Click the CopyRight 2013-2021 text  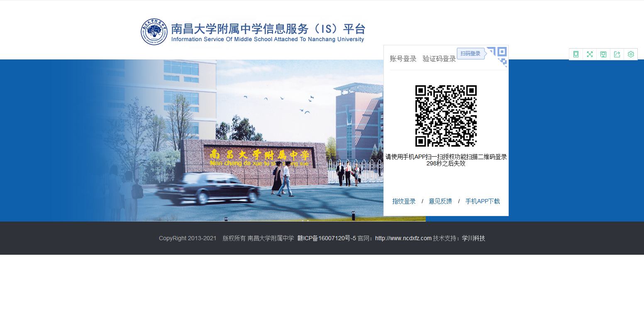point(188,238)
